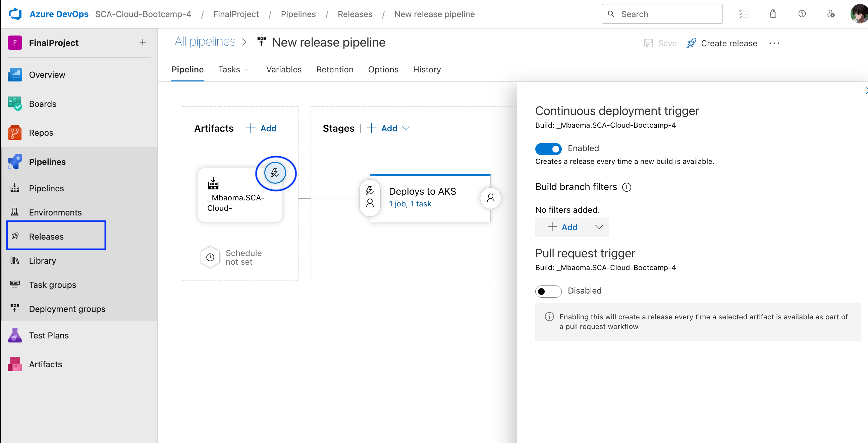Image resolution: width=868 pixels, height=443 pixels.
Task: Open the continuous deployment trigger lightning icon
Action: coord(275,173)
